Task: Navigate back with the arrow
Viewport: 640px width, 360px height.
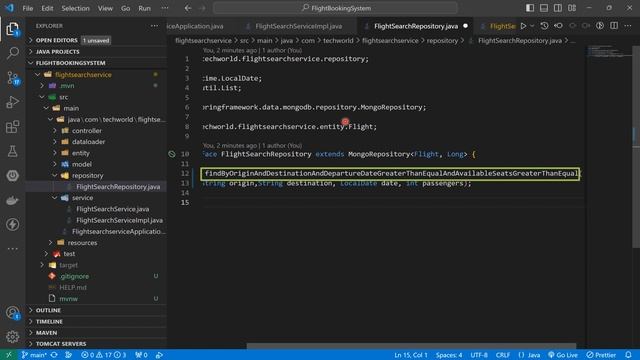Action: pyautogui.click(x=188, y=8)
